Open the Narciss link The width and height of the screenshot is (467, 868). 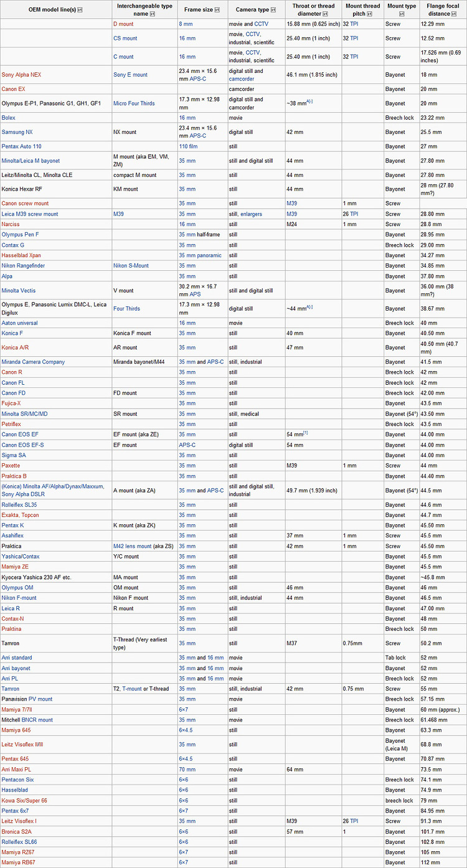click(x=11, y=224)
